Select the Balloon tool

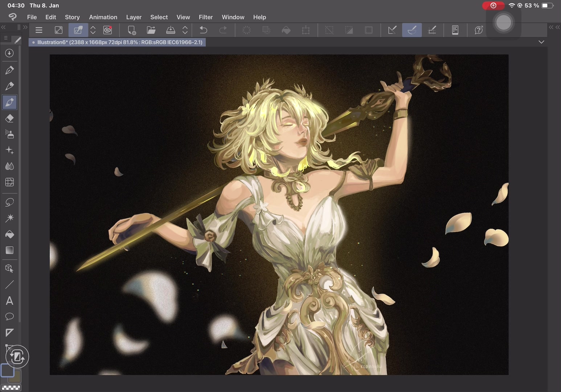pyautogui.click(x=9, y=317)
